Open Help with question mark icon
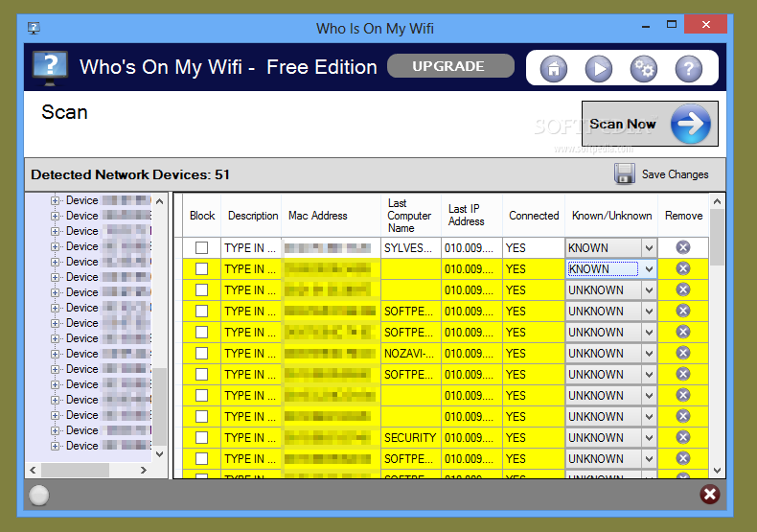 (x=688, y=68)
